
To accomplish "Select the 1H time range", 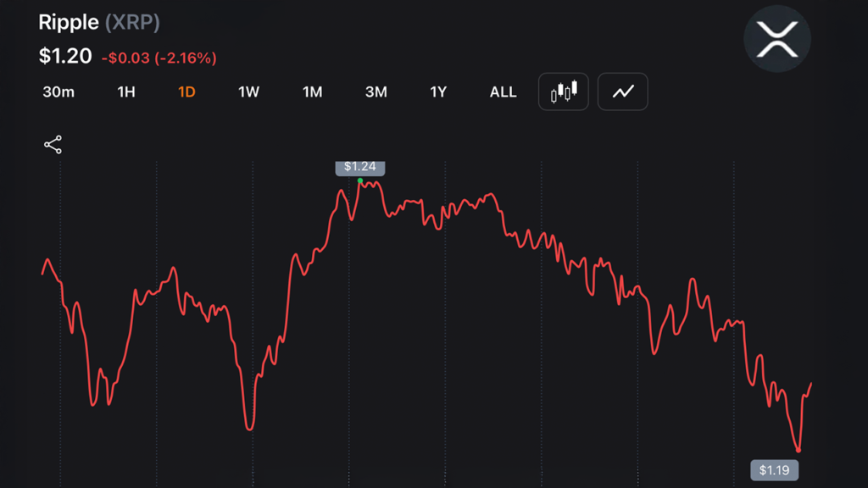I will tap(126, 91).
